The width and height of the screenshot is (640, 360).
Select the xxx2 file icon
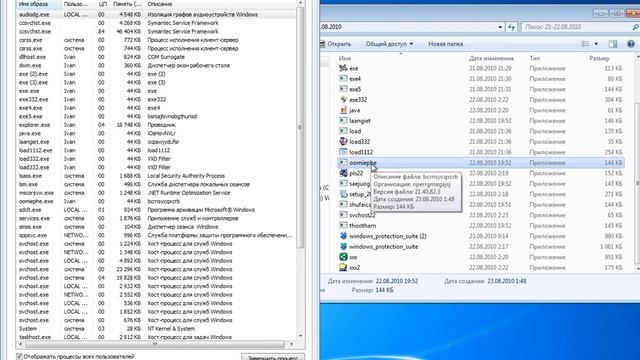click(343, 267)
